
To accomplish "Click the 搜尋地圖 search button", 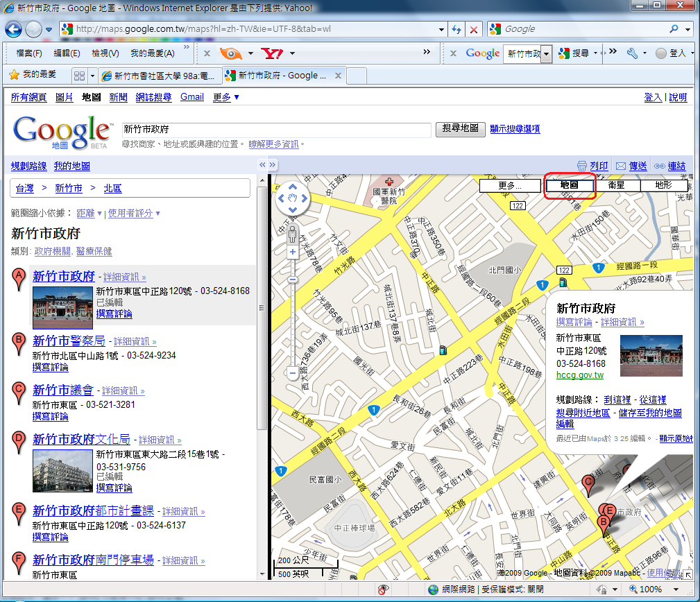I will [460, 129].
